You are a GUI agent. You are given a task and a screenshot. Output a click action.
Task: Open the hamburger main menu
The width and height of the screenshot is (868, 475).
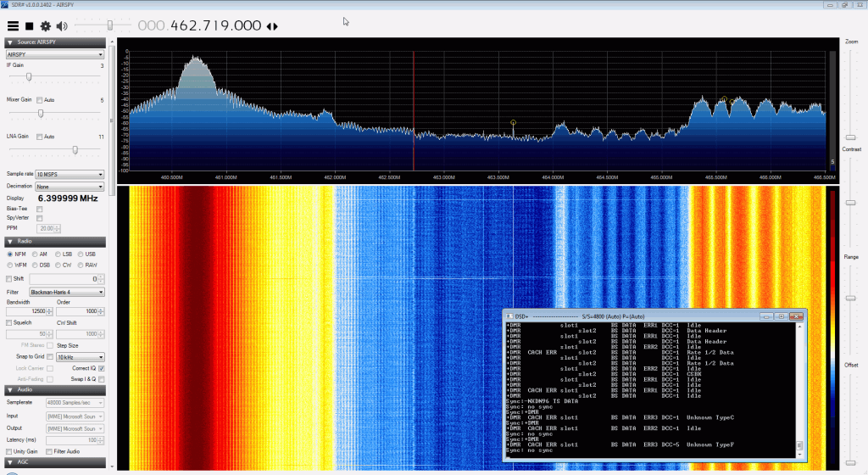(13, 26)
